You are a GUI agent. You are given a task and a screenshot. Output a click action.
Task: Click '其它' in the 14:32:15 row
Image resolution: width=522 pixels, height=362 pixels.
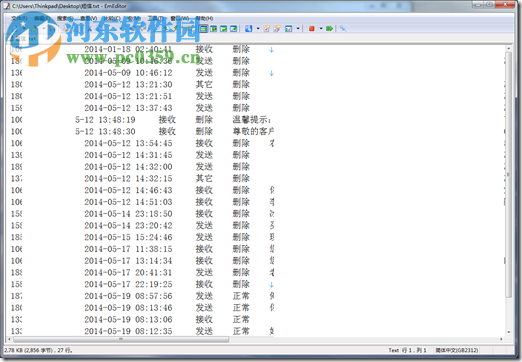click(204, 178)
